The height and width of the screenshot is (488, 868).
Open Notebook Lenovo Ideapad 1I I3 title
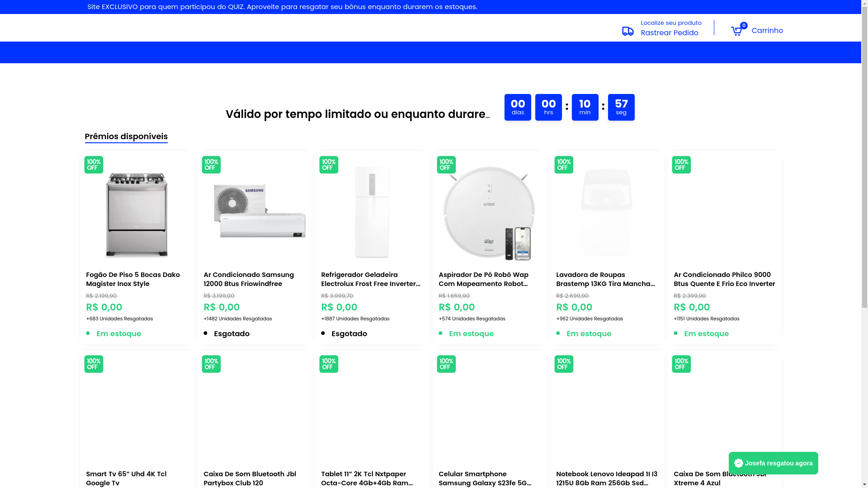coord(607,479)
